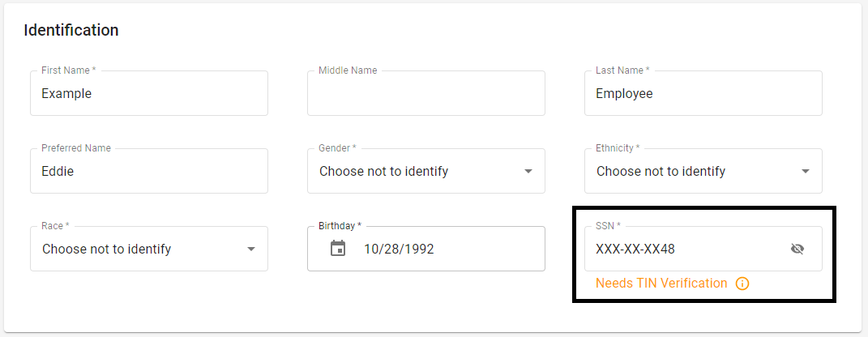Open the Birthday calendar picker icon
This screenshot has height=337, width=868.
tap(338, 249)
